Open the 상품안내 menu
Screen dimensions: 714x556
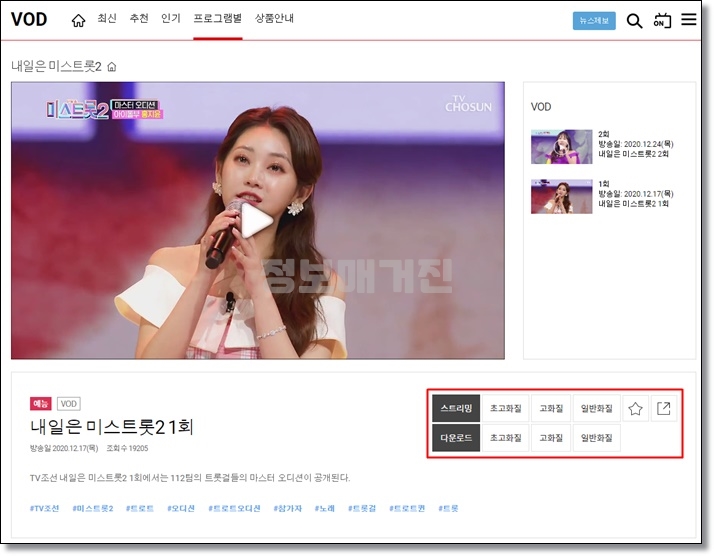(274, 19)
